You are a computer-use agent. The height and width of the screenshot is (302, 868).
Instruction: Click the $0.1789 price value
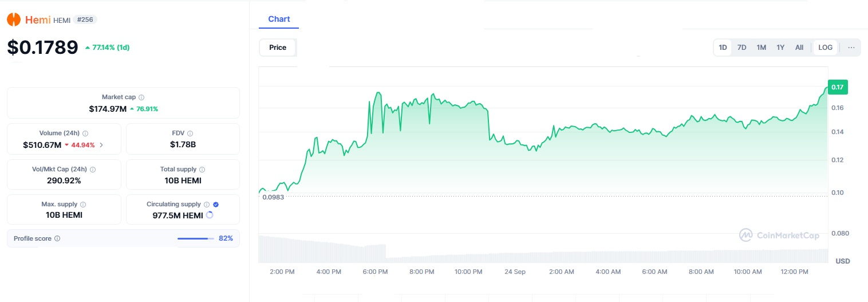pos(42,47)
